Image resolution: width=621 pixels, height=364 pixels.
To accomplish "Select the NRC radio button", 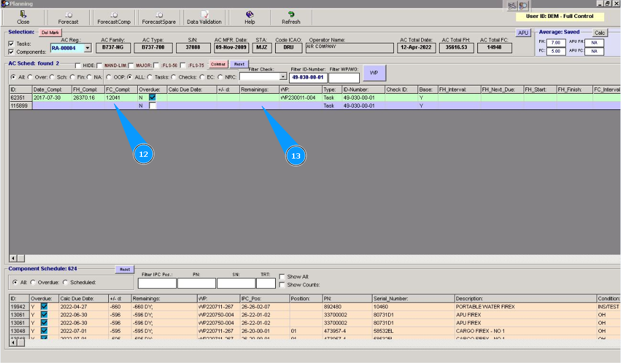I will (221, 77).
